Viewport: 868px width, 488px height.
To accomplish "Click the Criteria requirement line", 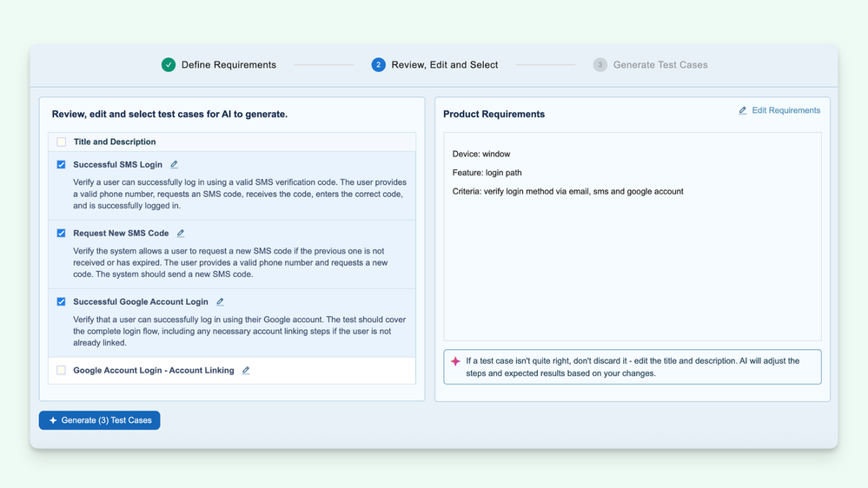I will [x=567, y=191].
